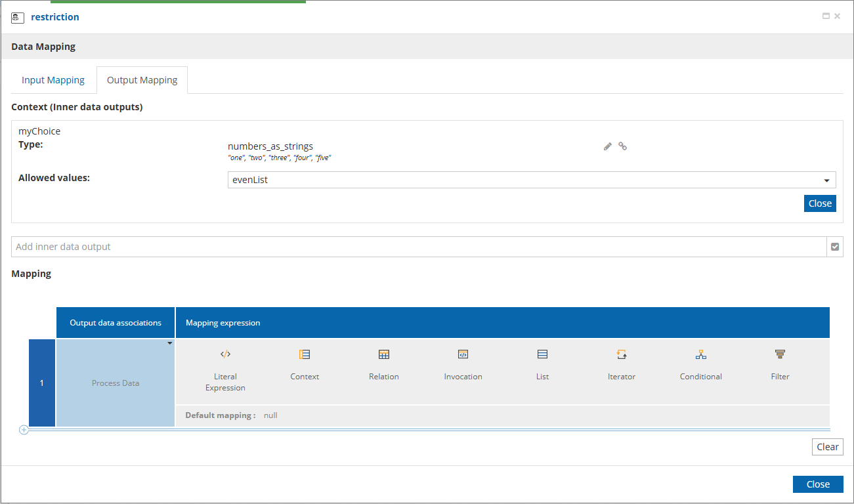Viewport: 854px width, 504px height.
Task: Expand the Process Data dropdown arrow
Action: [x=170, y=343]
